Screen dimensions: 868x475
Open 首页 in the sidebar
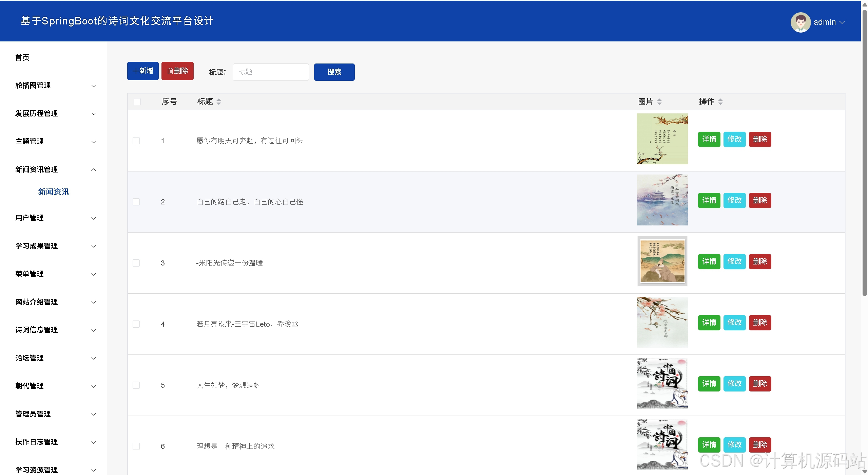[x=22, y=57]
